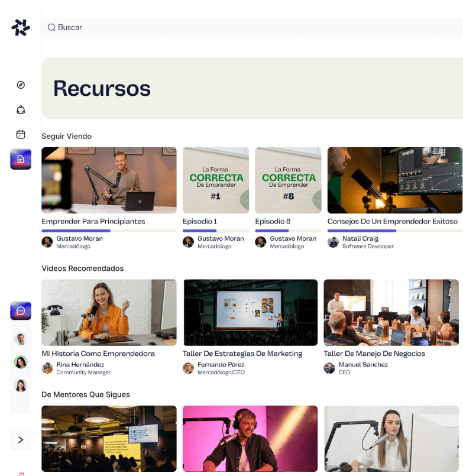
Task: Play the Taller De Estrategias De Marketing thumbnail
Action: 250,312
